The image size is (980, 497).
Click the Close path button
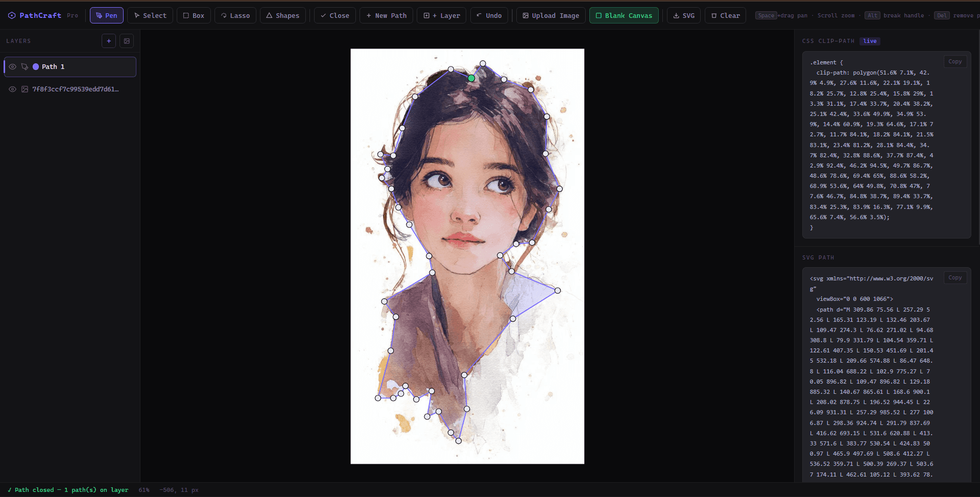point(335,15)
